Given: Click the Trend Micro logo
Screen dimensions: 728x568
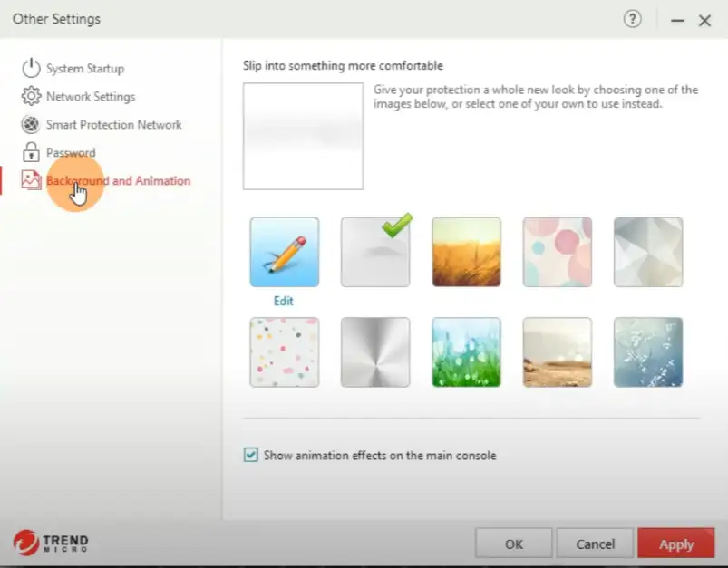Looking at the screenshot, I should pos(51,543).
